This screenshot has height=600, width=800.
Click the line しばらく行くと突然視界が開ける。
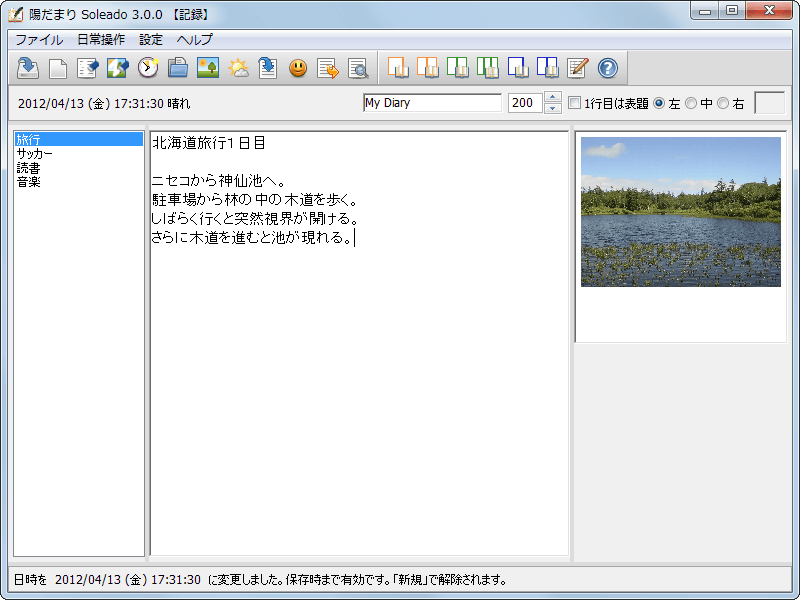click(255, 218)
